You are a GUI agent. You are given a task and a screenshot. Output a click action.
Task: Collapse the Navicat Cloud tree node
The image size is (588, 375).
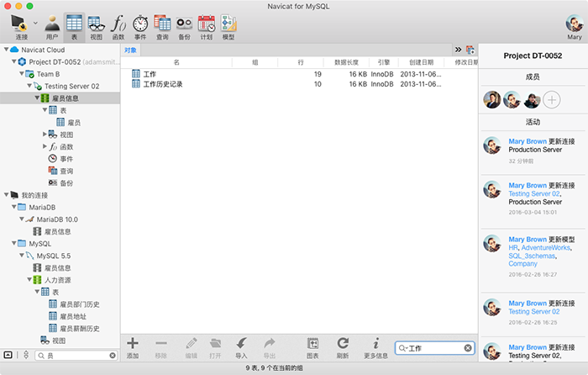pos(6,49)
